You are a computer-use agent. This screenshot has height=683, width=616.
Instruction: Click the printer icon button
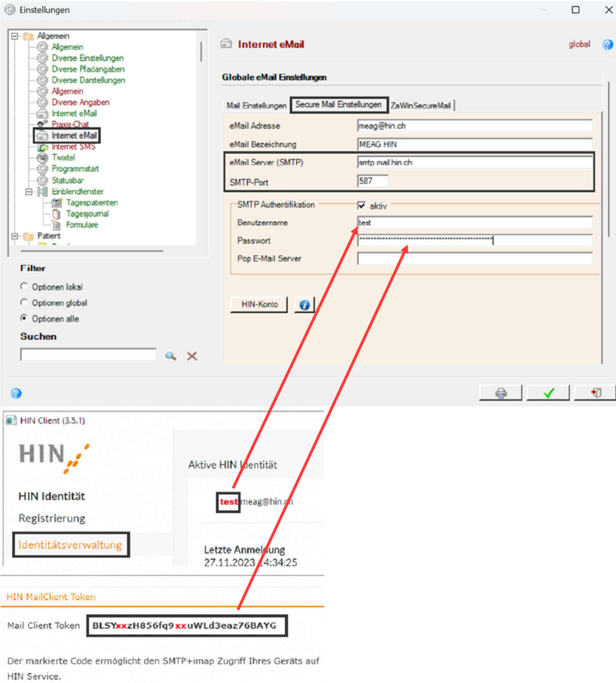(501, 393)
